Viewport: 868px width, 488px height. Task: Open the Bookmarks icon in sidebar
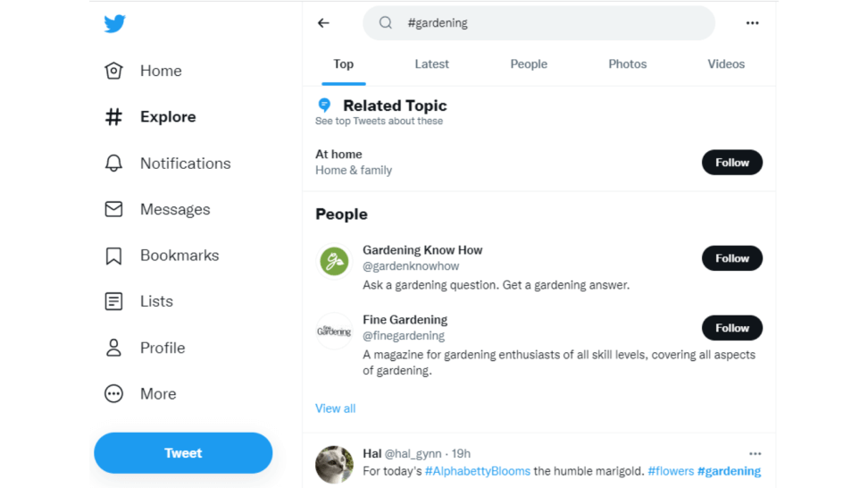[x=113, y=256]
